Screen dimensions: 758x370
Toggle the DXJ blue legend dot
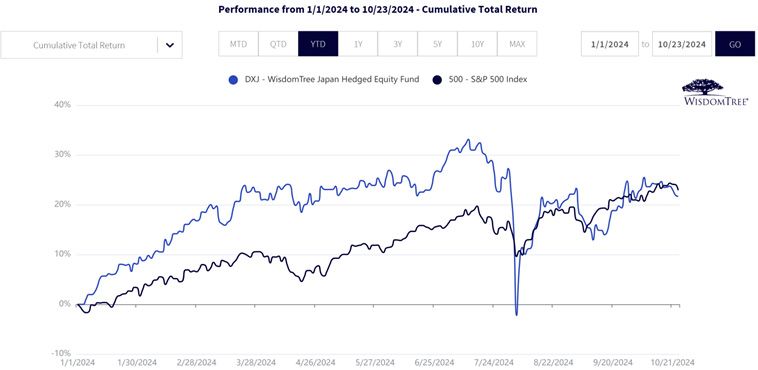point(233,80)
